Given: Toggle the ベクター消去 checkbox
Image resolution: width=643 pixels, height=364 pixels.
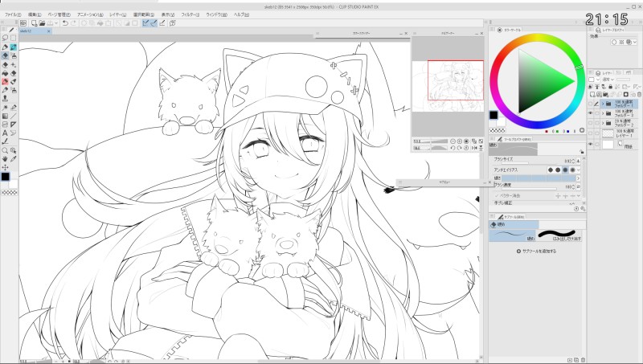Looking at the screenshot, I should [497, 196].
